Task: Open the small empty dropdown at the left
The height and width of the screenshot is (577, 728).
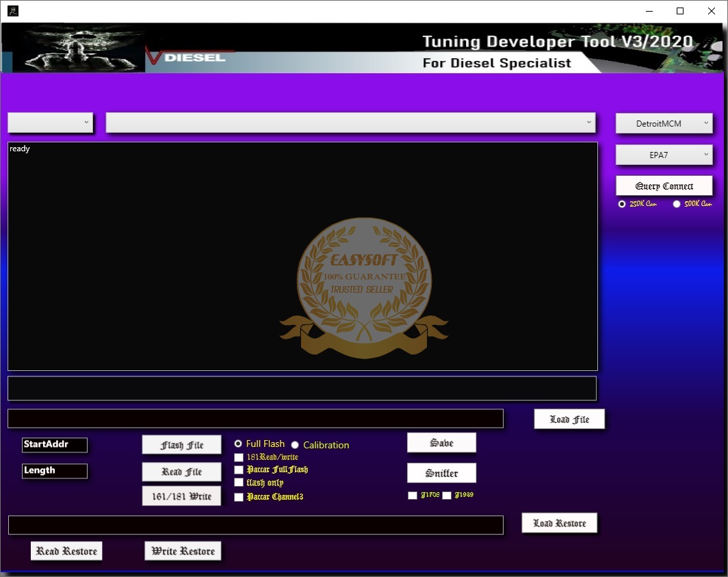Action: pyautogui.click(x=51, y=123)
